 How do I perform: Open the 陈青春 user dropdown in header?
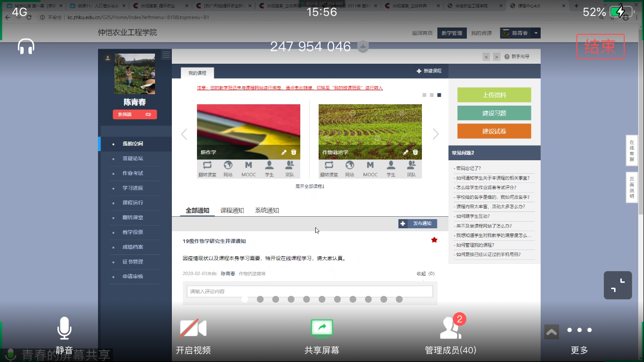520,33
